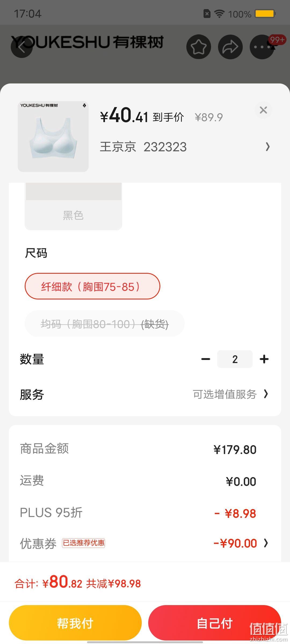Decrease quantity with minus icon
This screenshot has height=644, width=290.
206,359
